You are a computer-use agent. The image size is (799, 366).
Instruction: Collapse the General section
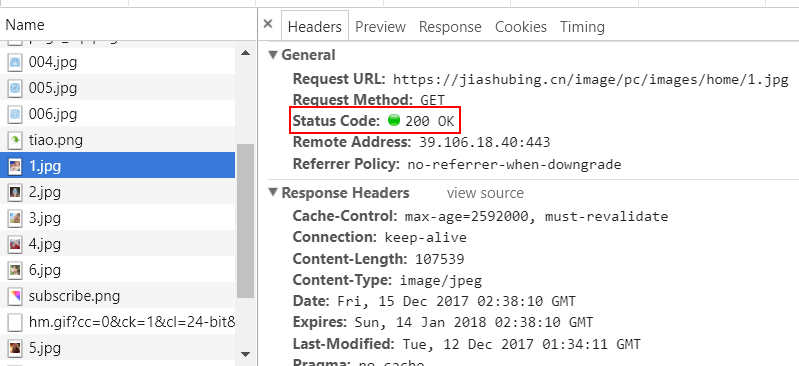pos(273,55)
